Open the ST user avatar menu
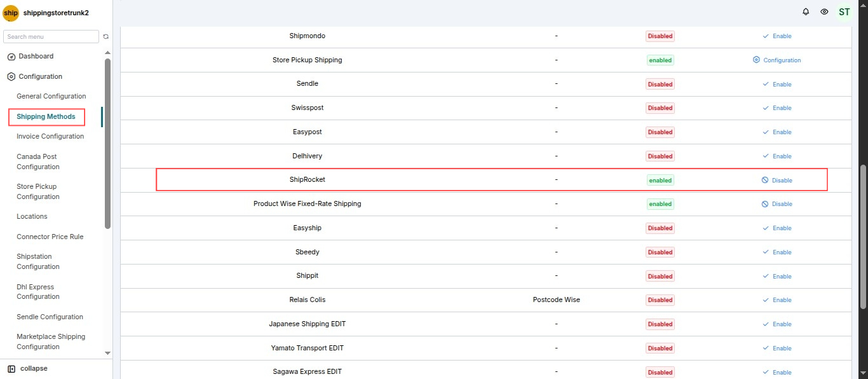Viewport: 868px width, 379px height. click(844, 12)
